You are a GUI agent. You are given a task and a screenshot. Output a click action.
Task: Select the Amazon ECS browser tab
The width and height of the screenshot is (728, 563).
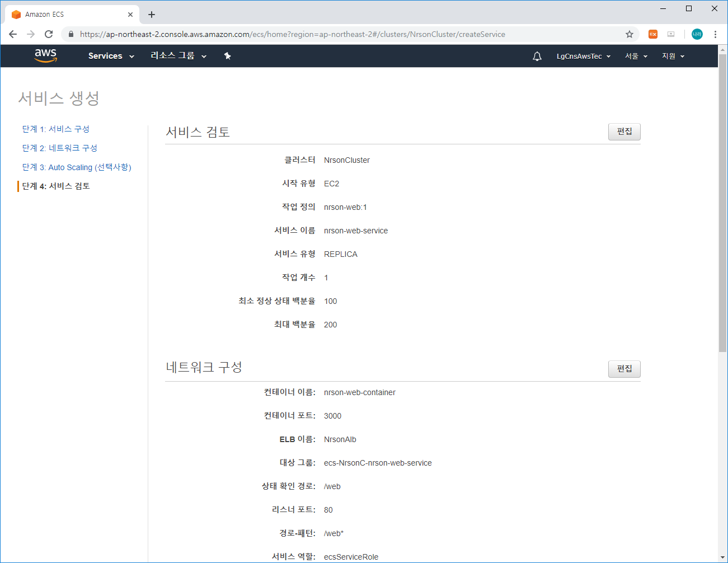pyautogui.click(x=72, y=15)
